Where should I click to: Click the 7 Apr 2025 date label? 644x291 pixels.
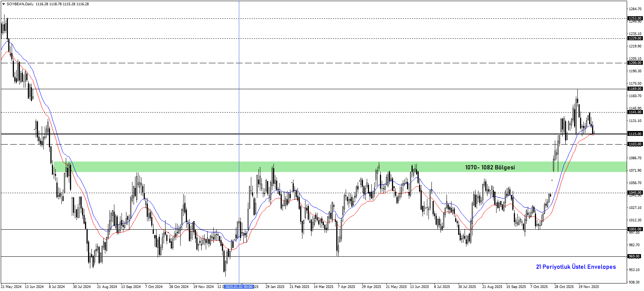(x=346, y=287)
